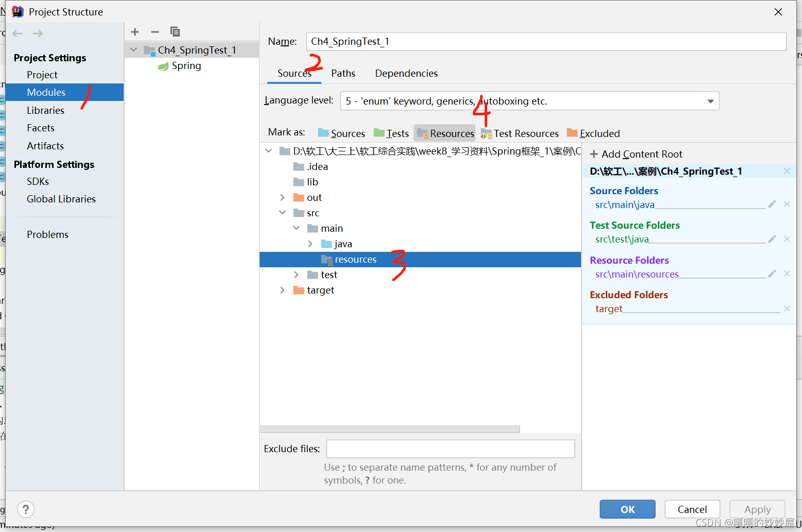The height and width of the screenshot is (532, 802).
Task: Click the Add module plus icon
Action: pos(135,32)
